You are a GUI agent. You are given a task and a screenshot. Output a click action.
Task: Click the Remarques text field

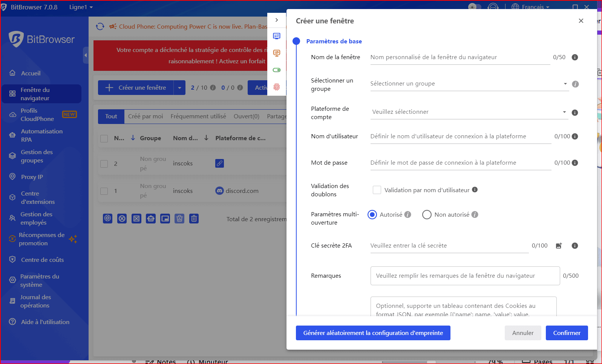click(465, 276)
